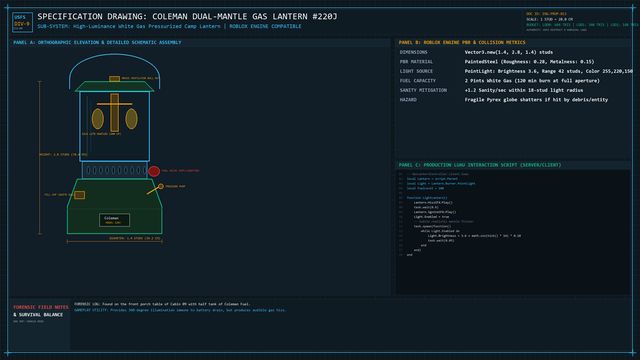The width and height of the screenshot is (640, 360).
Task: Click the SCALE line in header
Action: (x=549, y=19)
